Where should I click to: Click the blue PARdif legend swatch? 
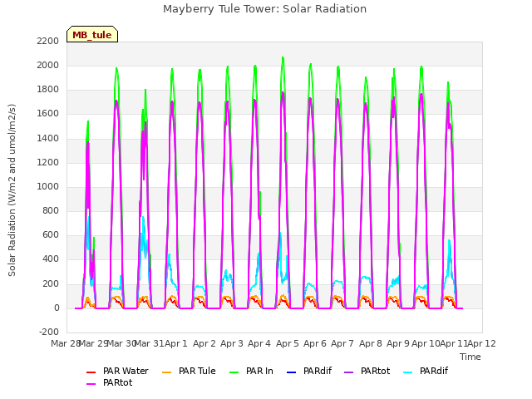pyautogui.click(x=292, y=372)
